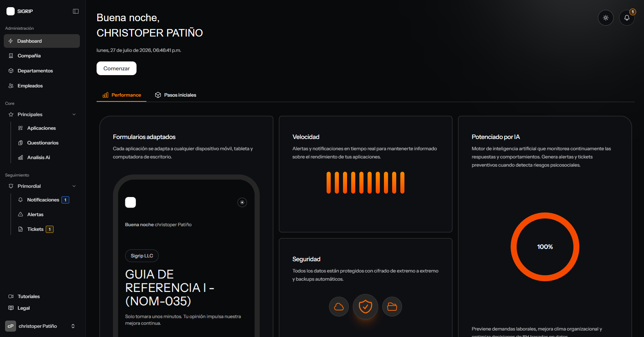Screen dimensions: 644x337
Task: Click the Dashboard lightning bolt icon
Action: [x=11, y=41]
